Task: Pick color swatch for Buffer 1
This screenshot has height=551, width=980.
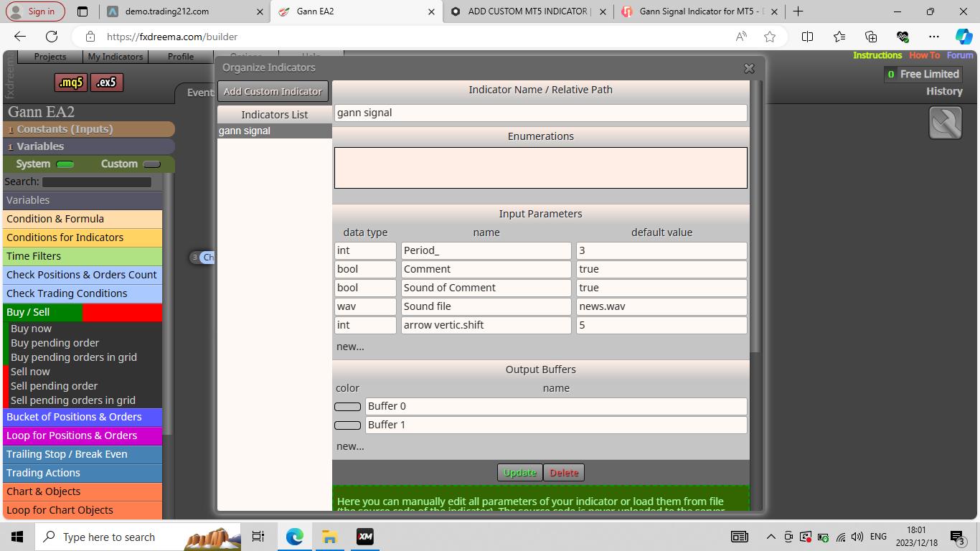Action: click(x=347, y=425)
